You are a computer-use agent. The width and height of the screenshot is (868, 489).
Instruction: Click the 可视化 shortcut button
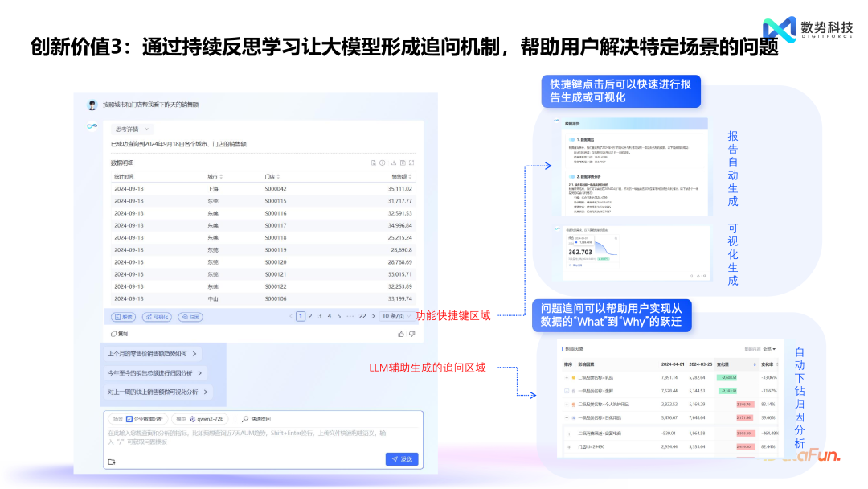pyautogui.click(x=157, y=317)
